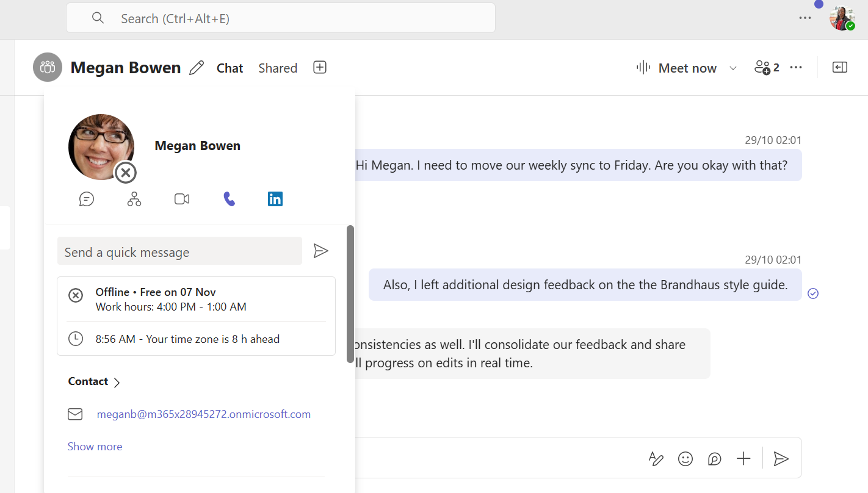Screen dimensions: 868x493
Task: Open your account profile picture menu
Action: tap(842, 18)
